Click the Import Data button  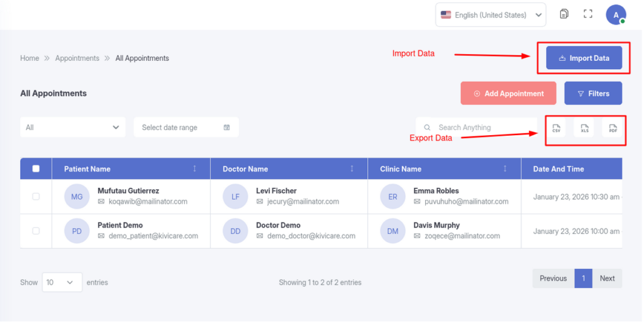[584, 58]
